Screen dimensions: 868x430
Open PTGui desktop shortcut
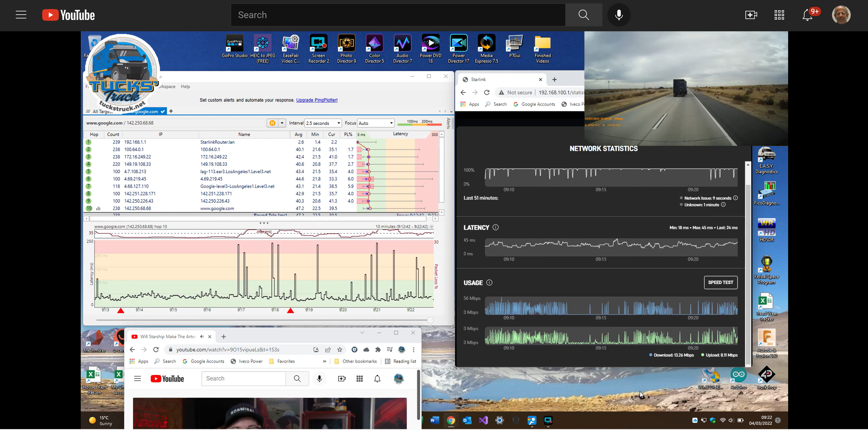pos(514,47)
